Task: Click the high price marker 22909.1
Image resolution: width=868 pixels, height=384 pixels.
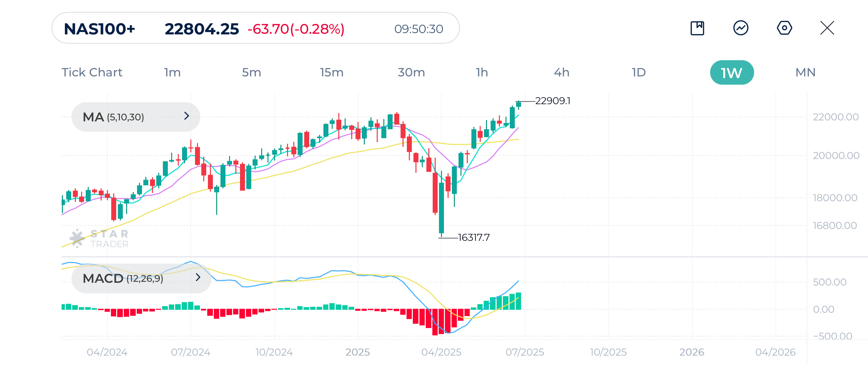Action: 553,101
